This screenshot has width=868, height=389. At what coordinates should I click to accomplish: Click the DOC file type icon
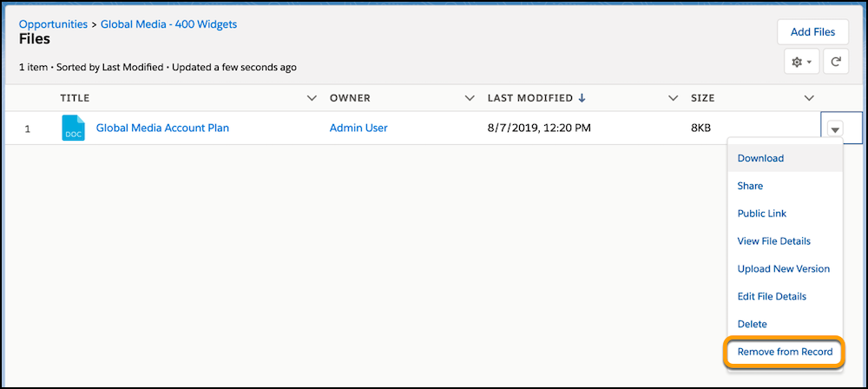click(74, 129)
